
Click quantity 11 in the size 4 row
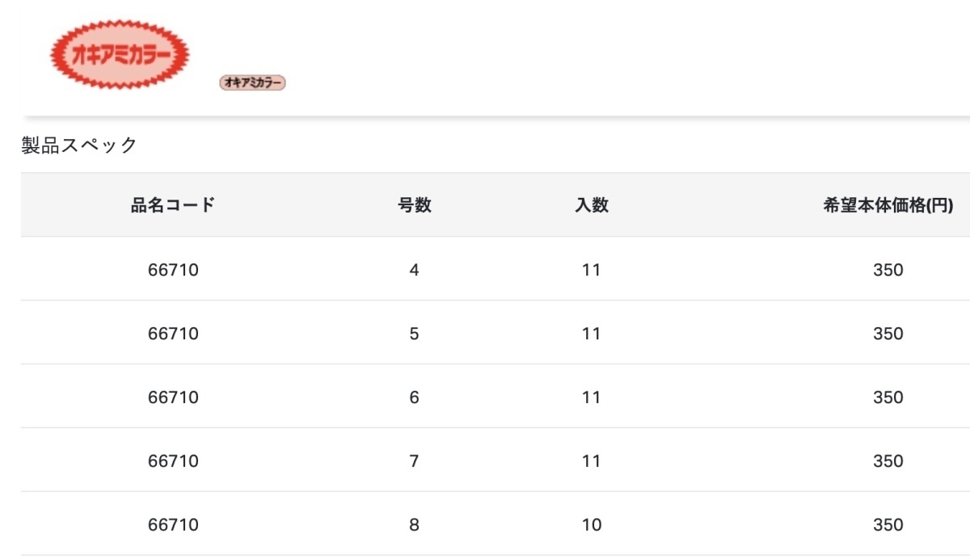592,270
